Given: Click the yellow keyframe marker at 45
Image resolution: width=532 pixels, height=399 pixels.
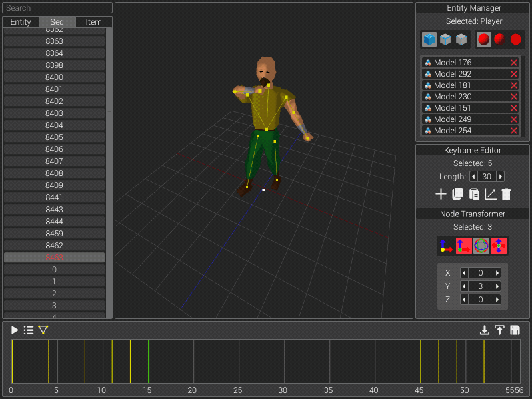Looking at the screenshot, I should [421, 361].
